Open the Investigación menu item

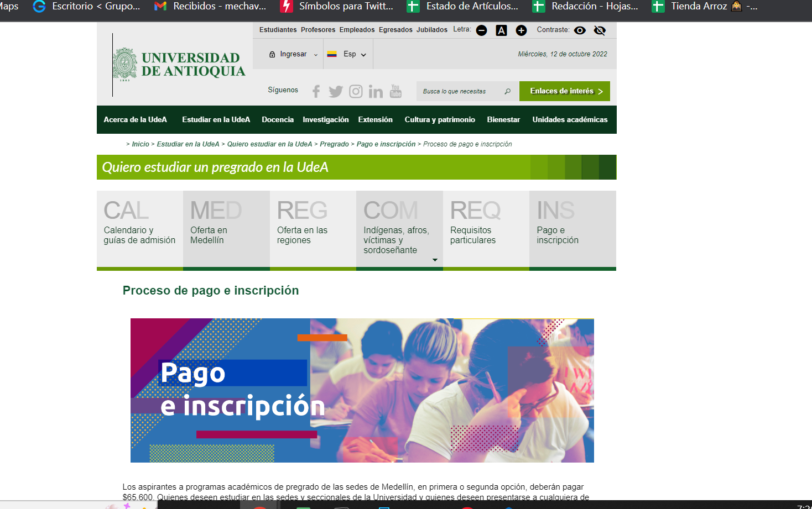point(325,119)
